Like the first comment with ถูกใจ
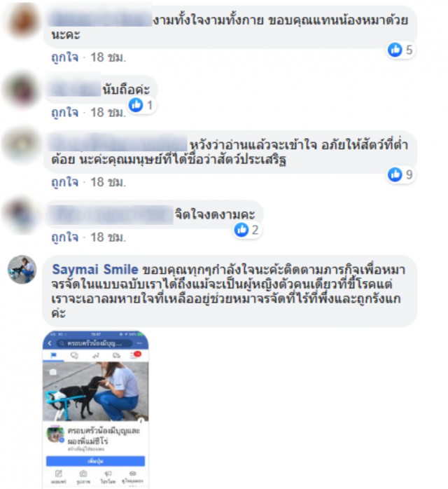Viewport: 448px width, 489px height. click(x=65, y=57)
